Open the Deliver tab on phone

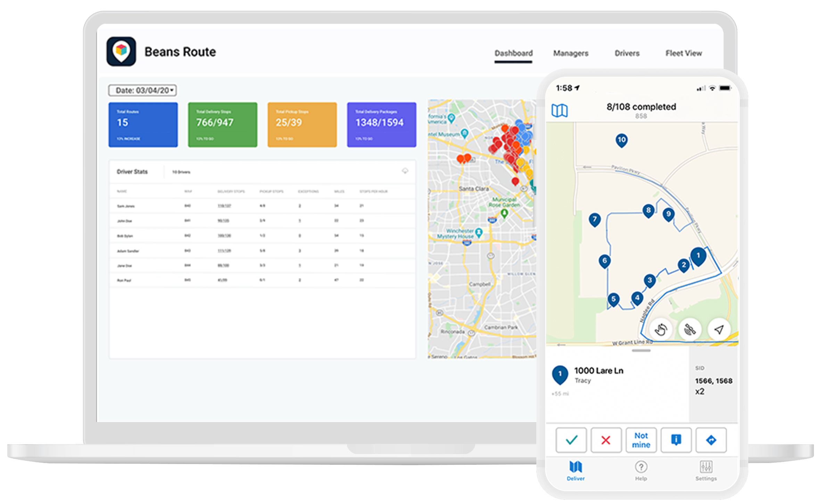(x=576, y=471)
